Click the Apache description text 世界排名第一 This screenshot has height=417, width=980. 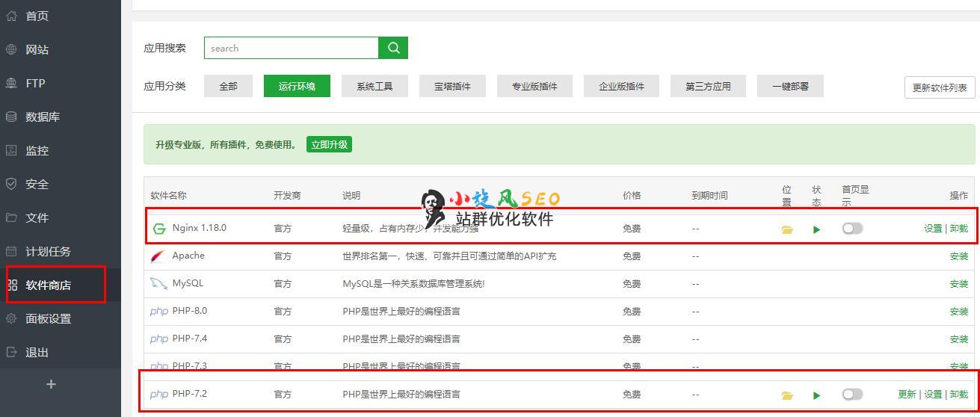449,256
